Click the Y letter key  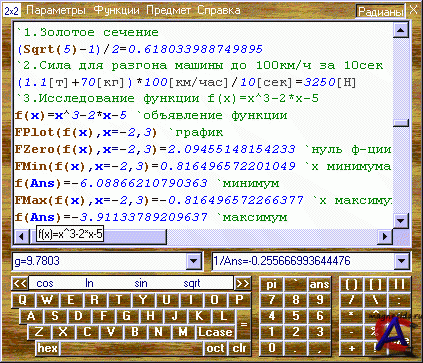[142, 300]
